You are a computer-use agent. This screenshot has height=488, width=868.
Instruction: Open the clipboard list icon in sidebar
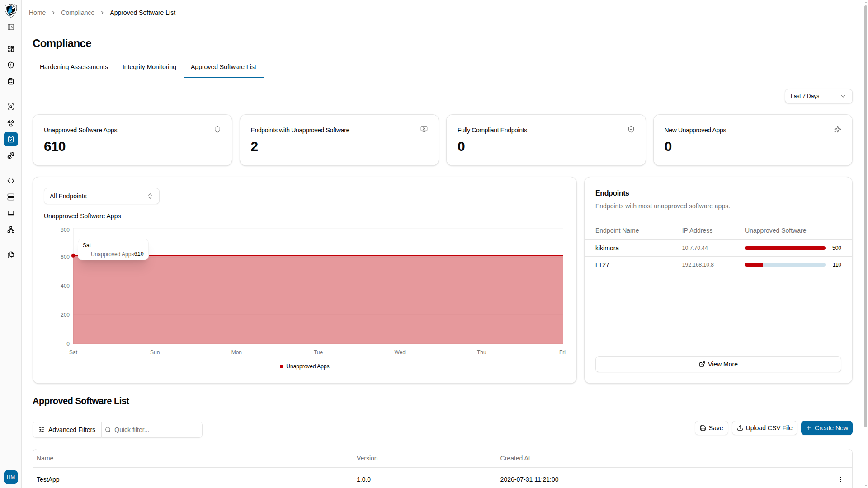click(x=11, y=81)
